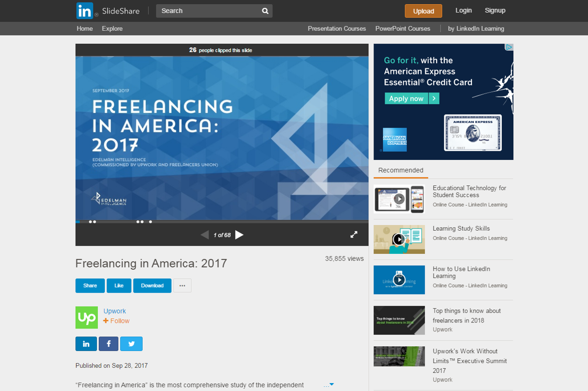This screenshot has height=391, width=588.
Task: Click the blue Share button
Action: (x=90, y=286)
